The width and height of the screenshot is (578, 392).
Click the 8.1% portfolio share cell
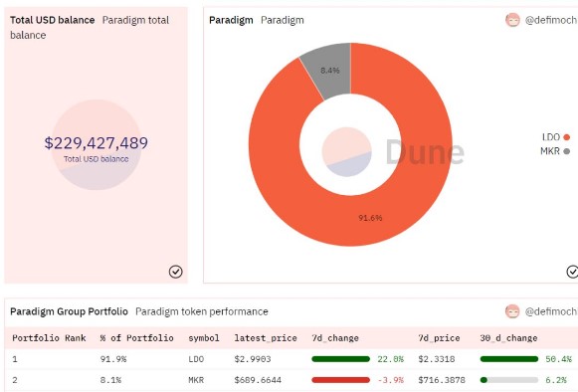110,380
